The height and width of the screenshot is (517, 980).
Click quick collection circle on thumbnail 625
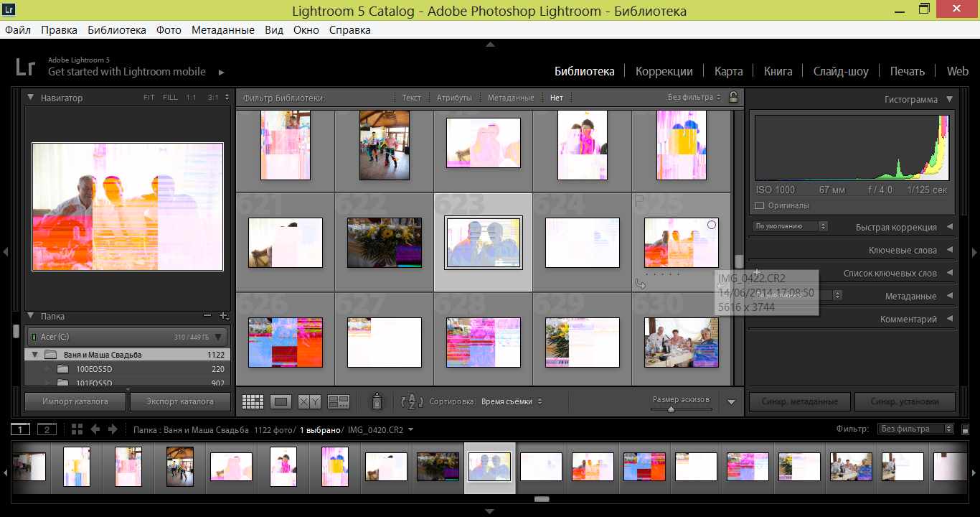point(712,225)
